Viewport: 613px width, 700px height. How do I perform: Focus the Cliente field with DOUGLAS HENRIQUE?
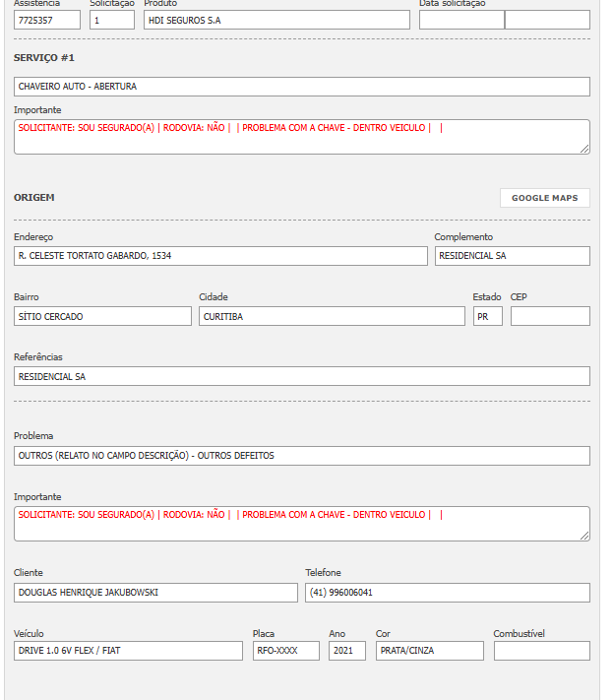click(155, 593)
